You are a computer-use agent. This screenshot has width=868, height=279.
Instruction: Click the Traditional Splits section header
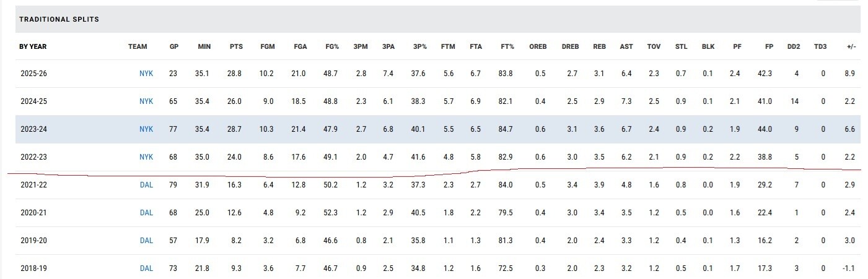click(x=59, y=20)
